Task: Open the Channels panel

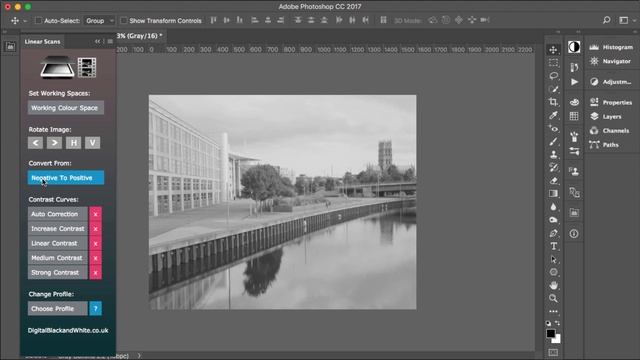Action: (609, 131)
